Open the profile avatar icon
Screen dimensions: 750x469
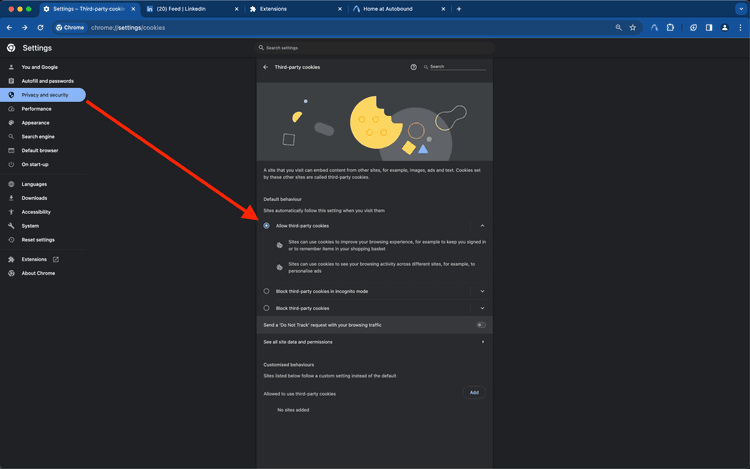coord(725,28)
